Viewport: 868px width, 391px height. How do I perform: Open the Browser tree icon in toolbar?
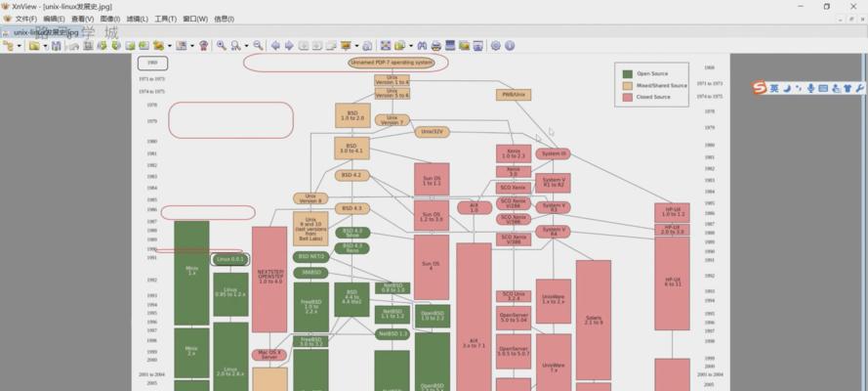point(8,45)
